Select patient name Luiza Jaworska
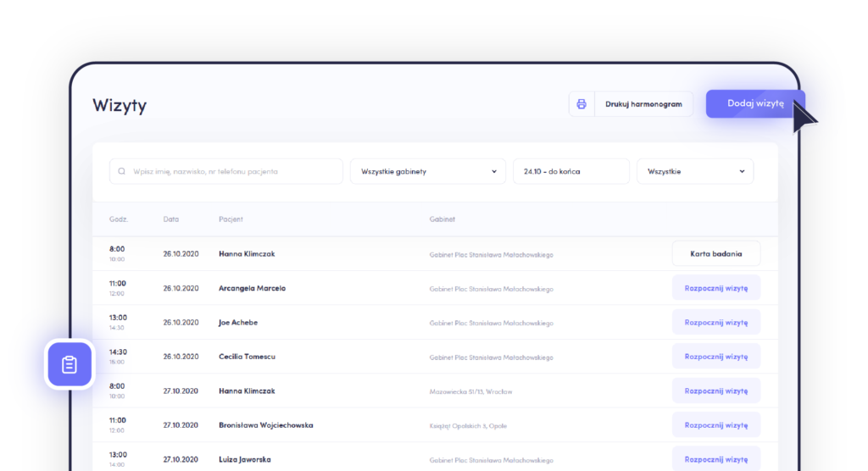The image size is (868, 471). pos(245,459)
